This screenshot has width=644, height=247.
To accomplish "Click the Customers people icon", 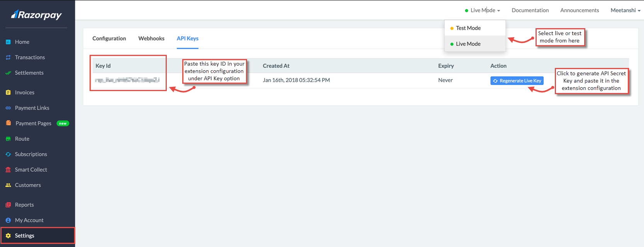I will coord(8,185).
